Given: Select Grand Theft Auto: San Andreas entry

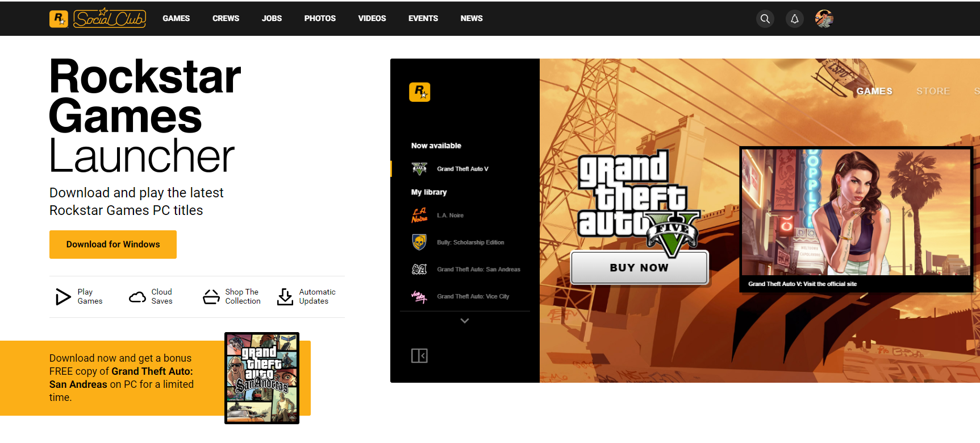Looking at the screenshot, I should (x=478, y=270).
